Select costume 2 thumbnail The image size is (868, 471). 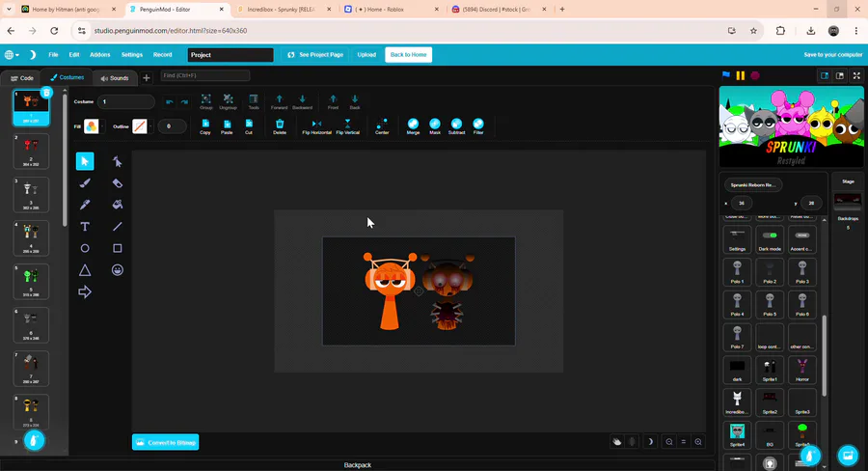click(x=31, y=152)
